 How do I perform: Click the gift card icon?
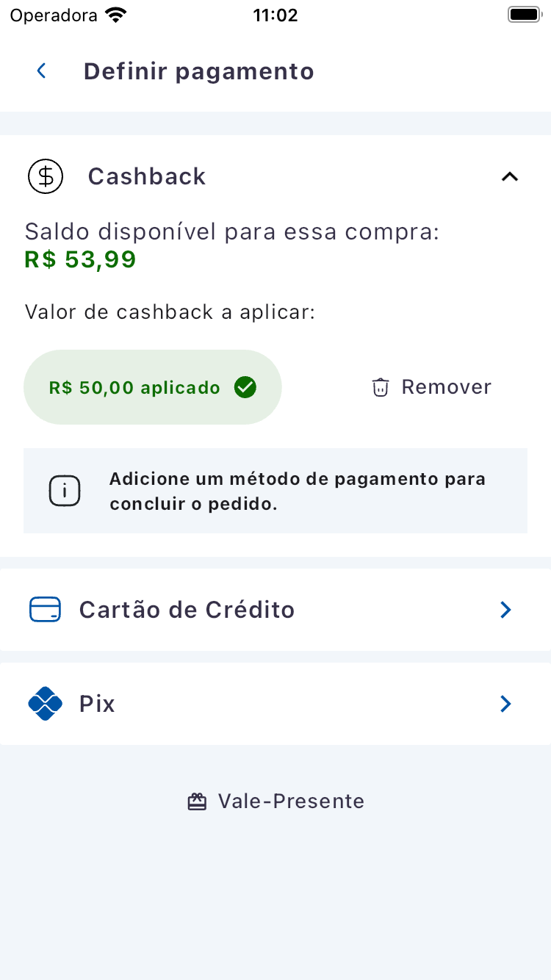click(x=197, y=801)
